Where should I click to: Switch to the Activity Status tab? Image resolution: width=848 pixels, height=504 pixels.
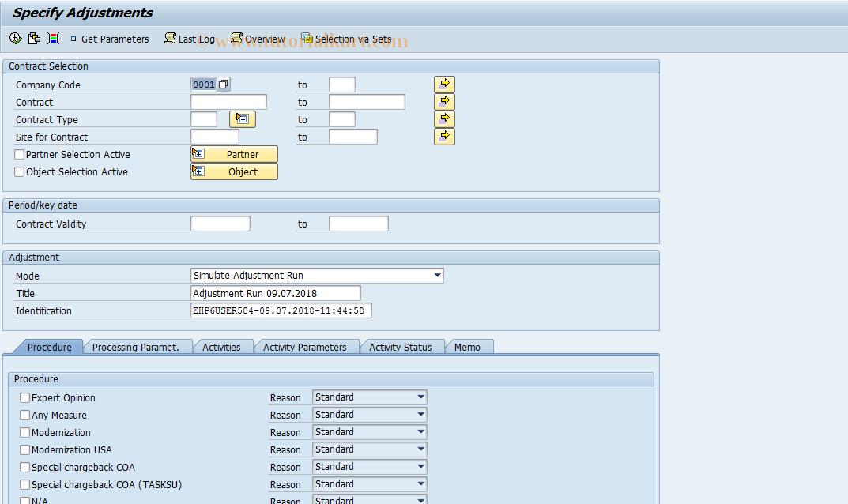pos(400,347)
